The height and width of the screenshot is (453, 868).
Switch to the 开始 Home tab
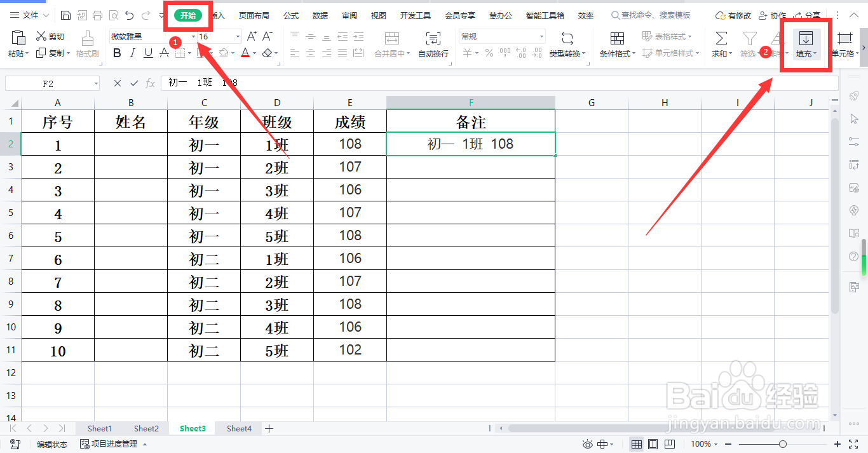(x=188, y=15)
